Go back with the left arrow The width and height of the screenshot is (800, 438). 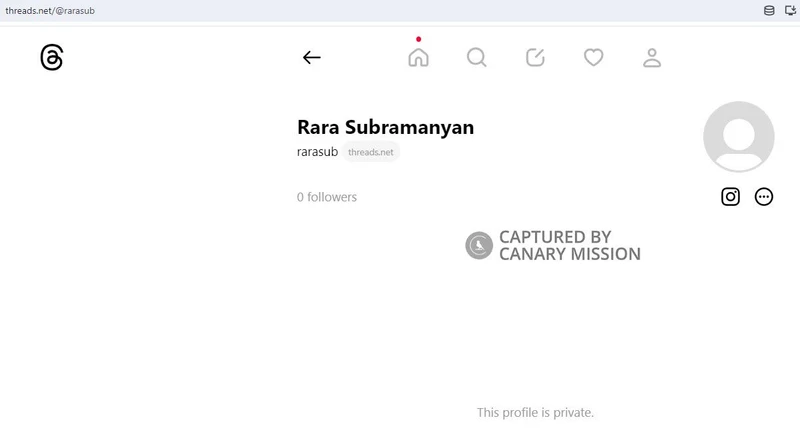click(x=311, y=57)
